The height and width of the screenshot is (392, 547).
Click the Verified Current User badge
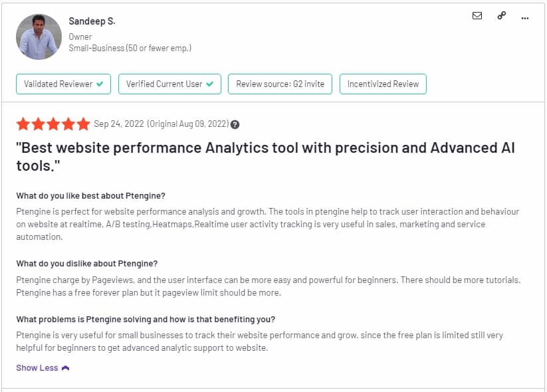[169, 84]
